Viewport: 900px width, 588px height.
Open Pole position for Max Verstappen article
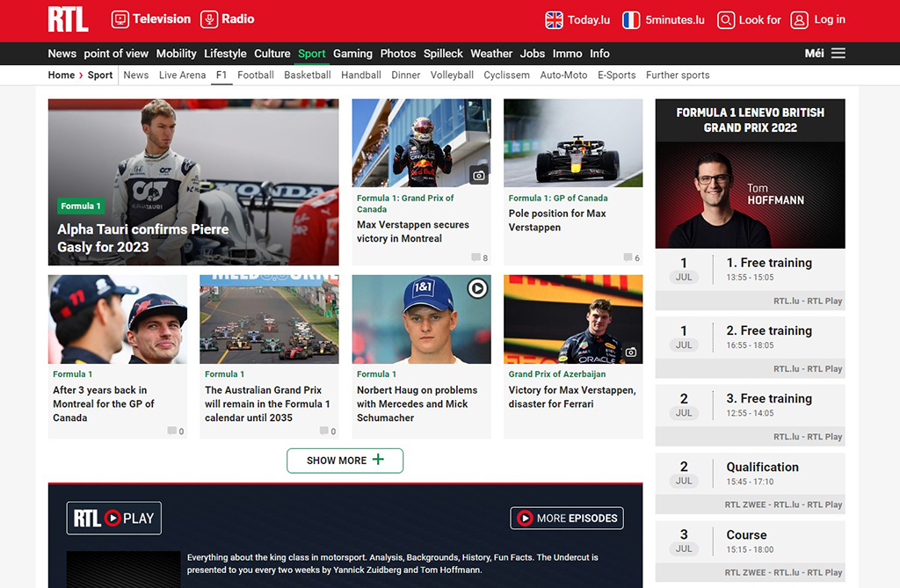556,220
